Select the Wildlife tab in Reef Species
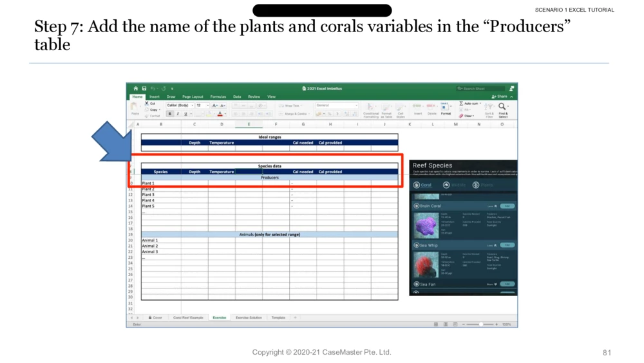Image resolution: width=644 pixels, height=363 pixels. [x=454, y=185]
